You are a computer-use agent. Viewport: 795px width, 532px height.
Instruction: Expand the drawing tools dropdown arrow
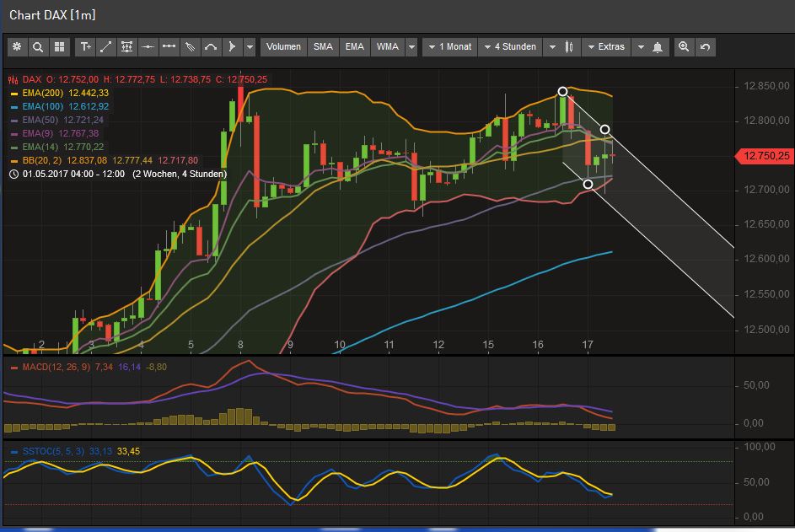[250, 46]
